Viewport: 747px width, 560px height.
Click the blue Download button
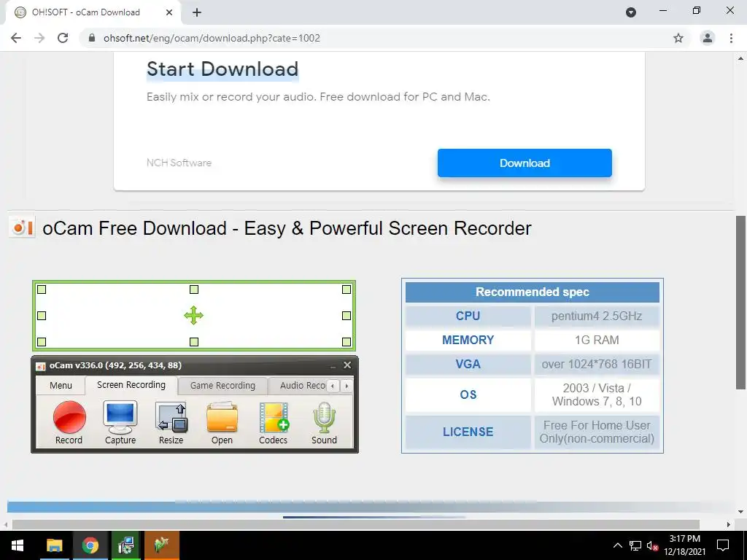[525, 163]
